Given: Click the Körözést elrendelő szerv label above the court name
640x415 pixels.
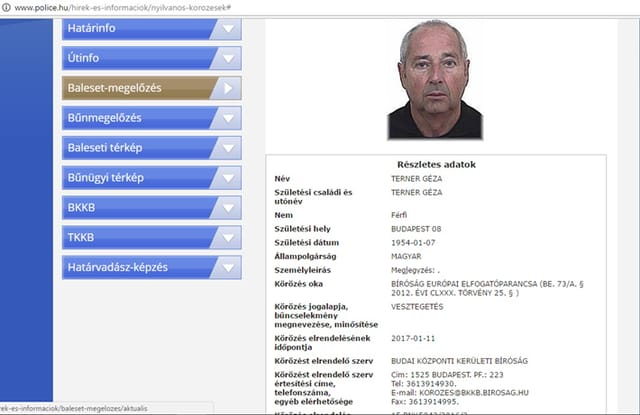Looking at the screenshot, I should [324, 361].
